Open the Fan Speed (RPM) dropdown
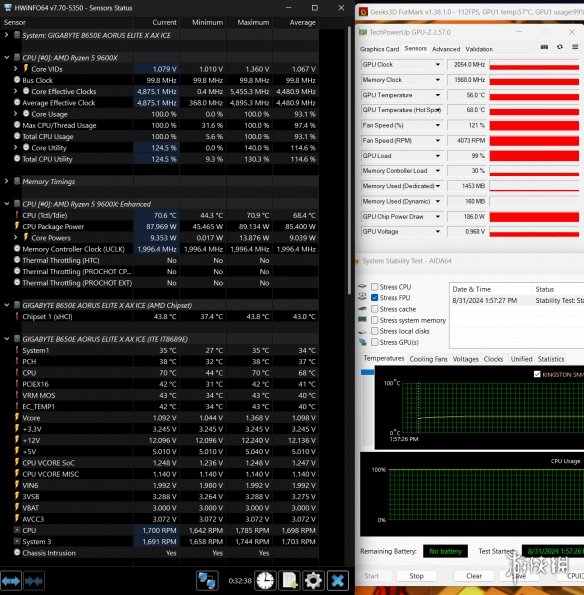584x595 pixels. tap(438, 140)
